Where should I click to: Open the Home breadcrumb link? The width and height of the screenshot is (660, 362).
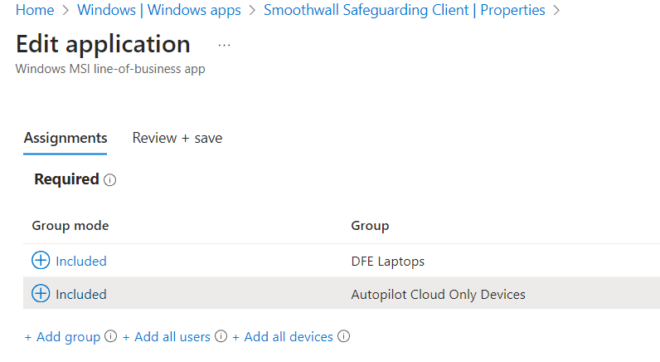pos(35,10)
